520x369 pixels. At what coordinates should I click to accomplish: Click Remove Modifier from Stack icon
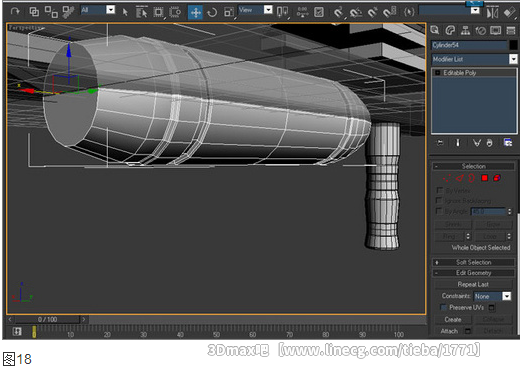pos(489,143)
